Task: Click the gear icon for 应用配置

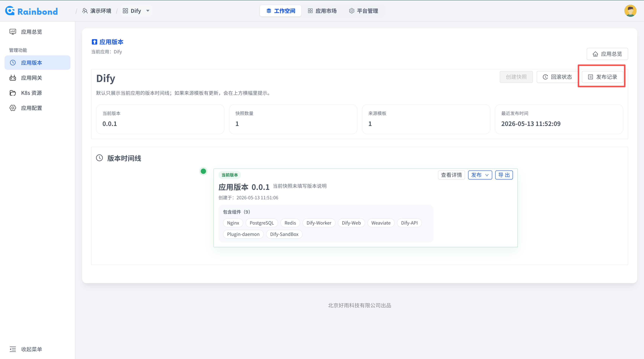Action: pos(13,108)
